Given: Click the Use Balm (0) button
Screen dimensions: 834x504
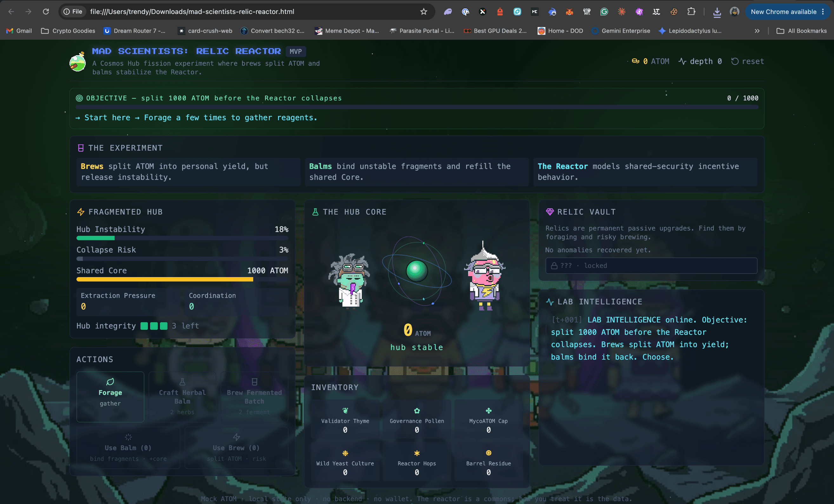Looking at the screenshot, I should click(128, 448).
